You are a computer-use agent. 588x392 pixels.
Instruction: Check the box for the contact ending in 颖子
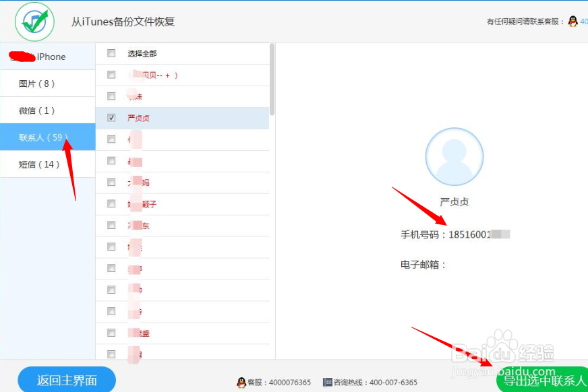click(111, 203)
